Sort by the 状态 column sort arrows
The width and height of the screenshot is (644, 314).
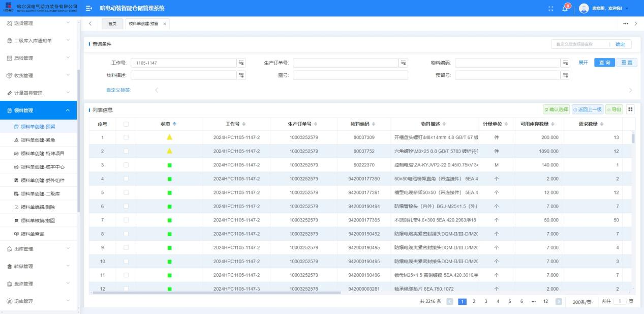tap(175, 124)
